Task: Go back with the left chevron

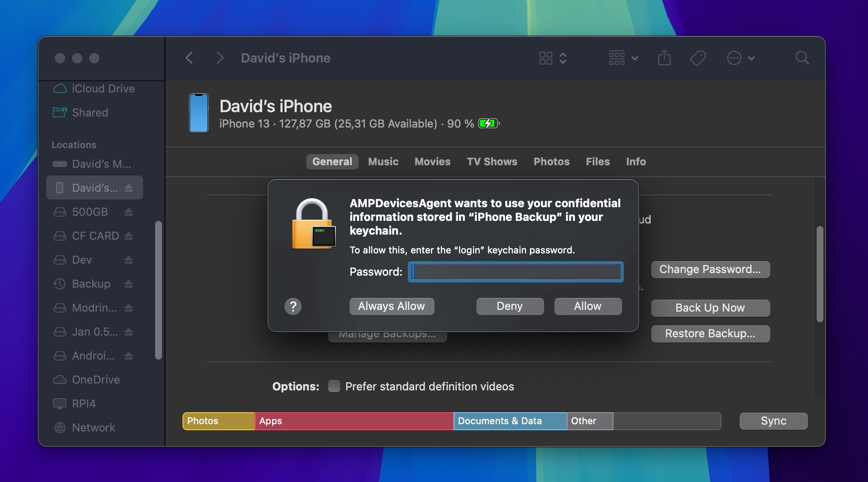Action: (x=189, y=58)
